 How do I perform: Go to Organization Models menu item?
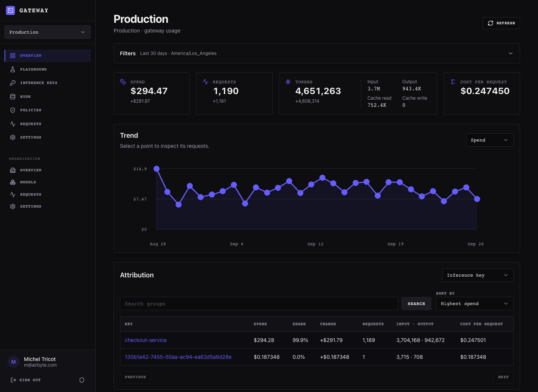(x=47, y=182)
